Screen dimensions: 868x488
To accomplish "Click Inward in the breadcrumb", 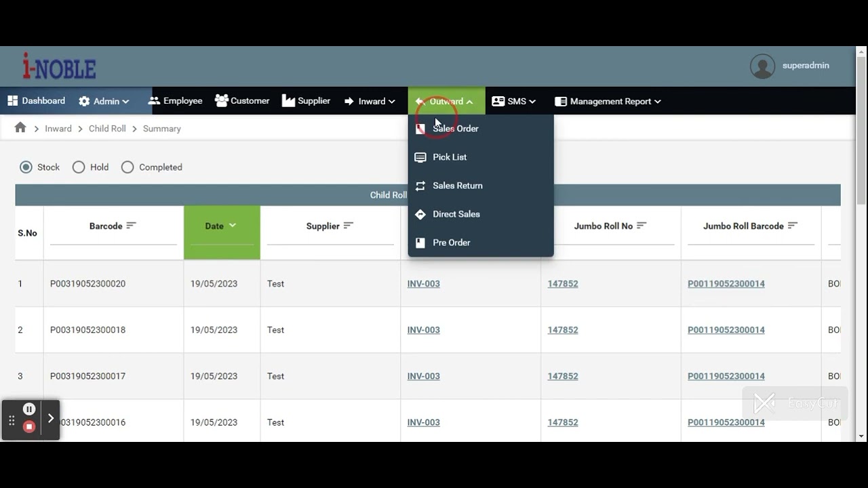I will point(58,129).
